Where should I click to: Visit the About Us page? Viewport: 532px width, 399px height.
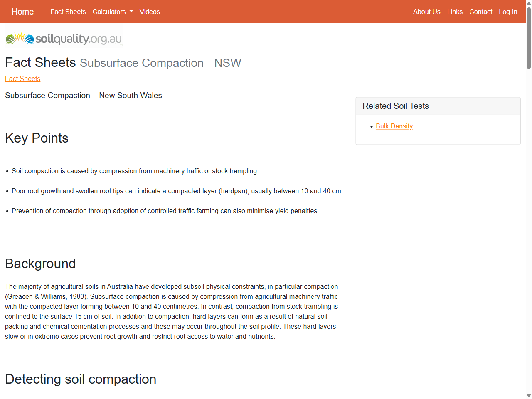[x=426, y=12]
